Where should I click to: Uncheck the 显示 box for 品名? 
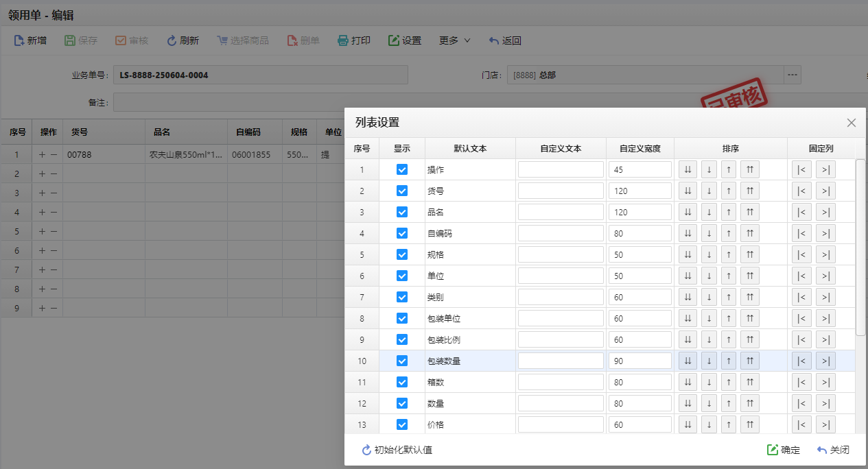402,212
